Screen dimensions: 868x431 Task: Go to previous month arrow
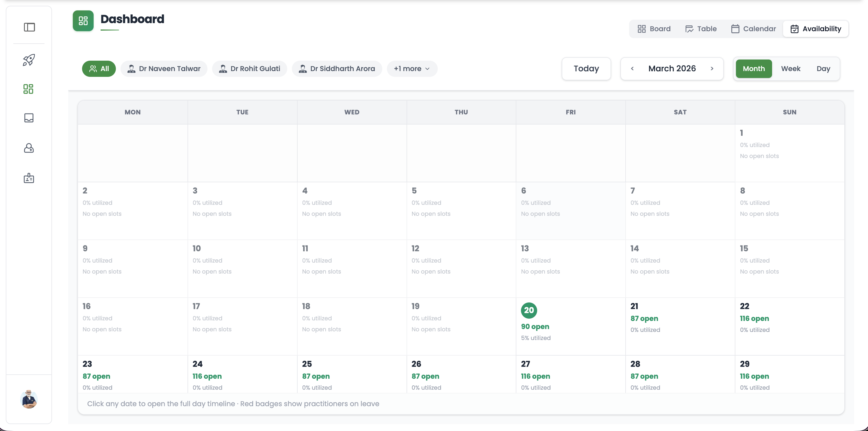coord(632,69)
